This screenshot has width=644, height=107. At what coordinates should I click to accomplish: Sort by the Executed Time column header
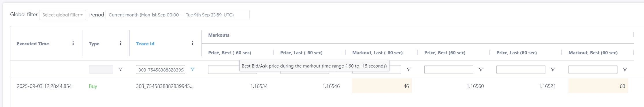33,44
